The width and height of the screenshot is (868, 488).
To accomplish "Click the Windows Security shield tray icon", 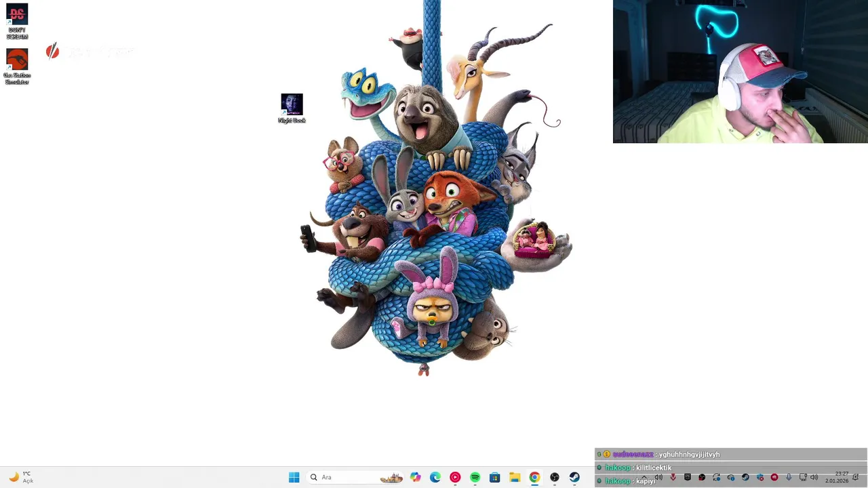I will pos(760,477).
